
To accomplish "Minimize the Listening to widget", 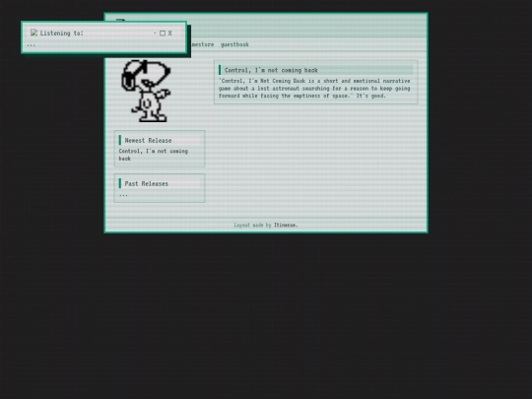I will (155, 33).
